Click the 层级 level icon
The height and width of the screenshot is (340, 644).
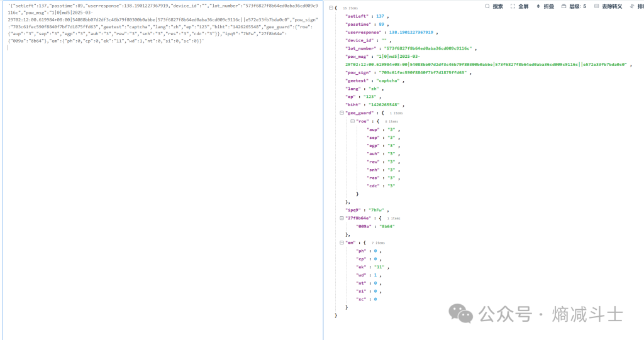click(x=563, y=6)
